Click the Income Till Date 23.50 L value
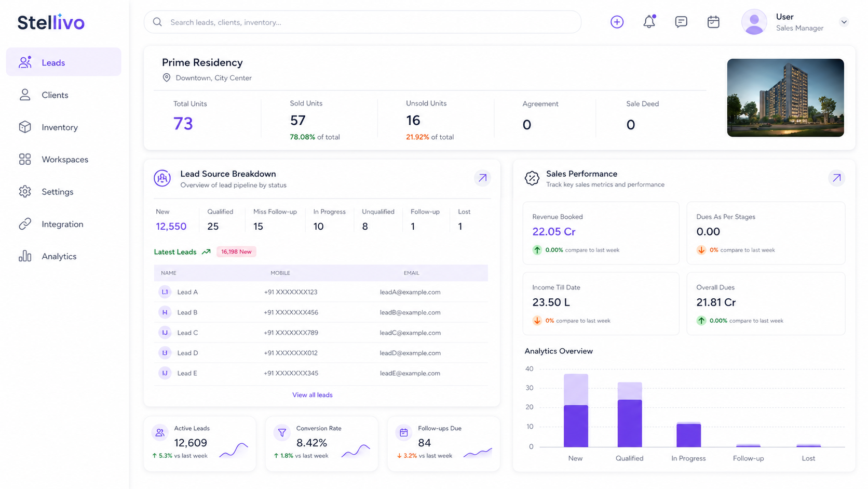 pyautogui.click(x=551, y=302)
